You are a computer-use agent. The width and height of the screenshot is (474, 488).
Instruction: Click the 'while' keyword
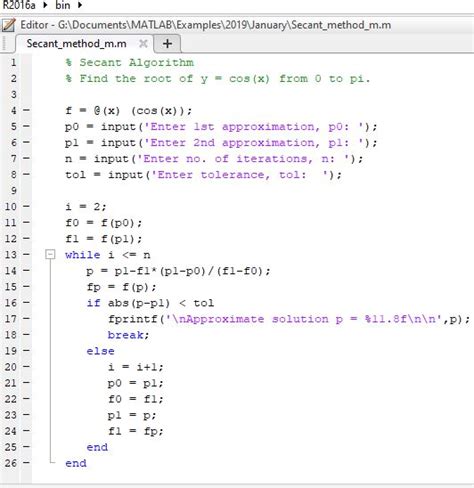[83, 255]
